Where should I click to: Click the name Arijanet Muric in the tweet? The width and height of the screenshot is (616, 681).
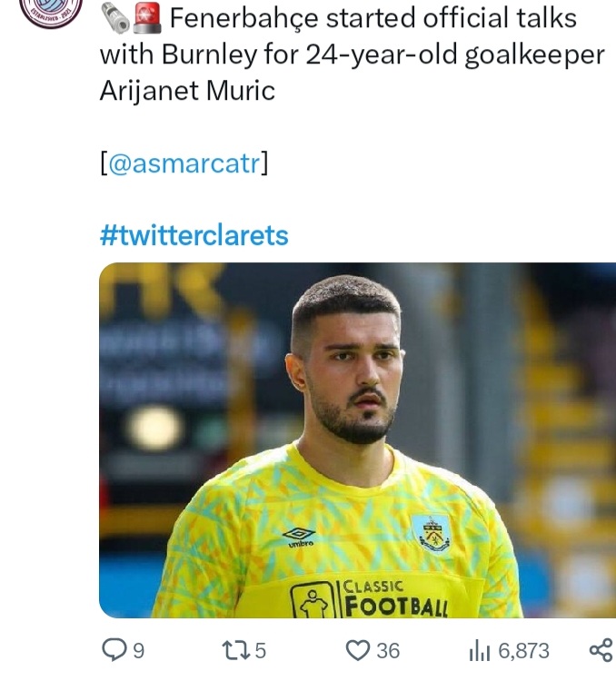coord(187,91)
